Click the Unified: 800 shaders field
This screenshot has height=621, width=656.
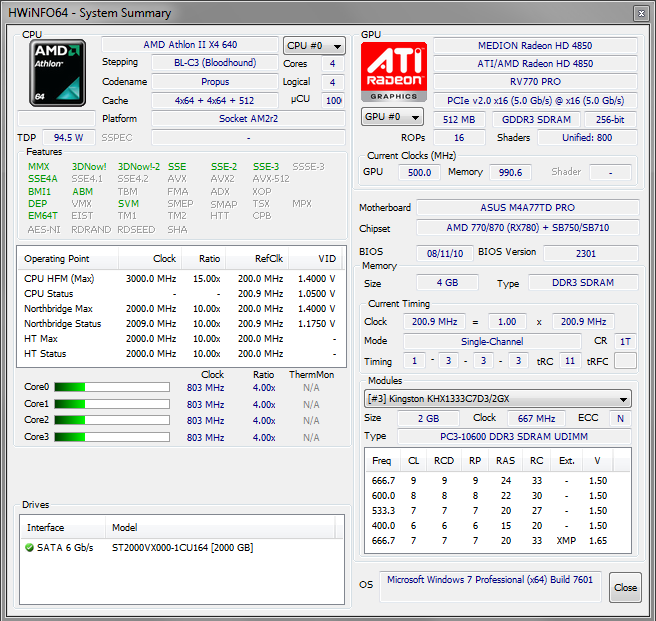(587, 138)
